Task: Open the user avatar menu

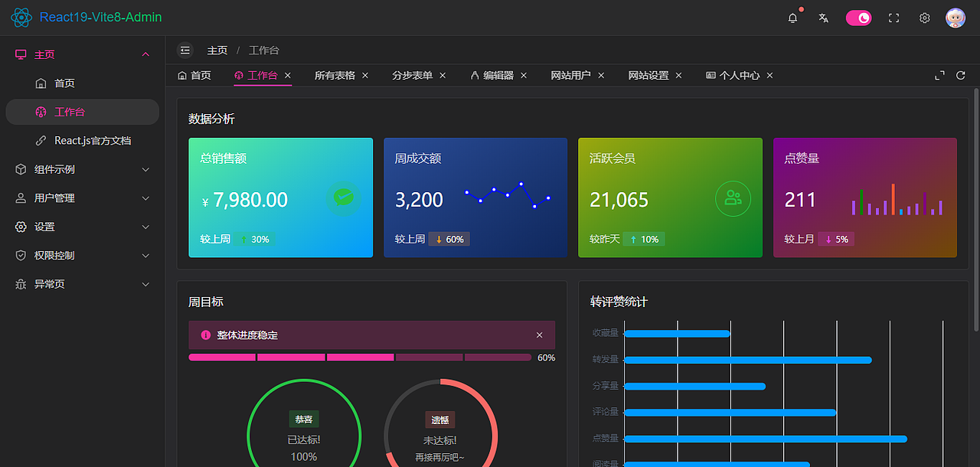Action: [955, 18]
